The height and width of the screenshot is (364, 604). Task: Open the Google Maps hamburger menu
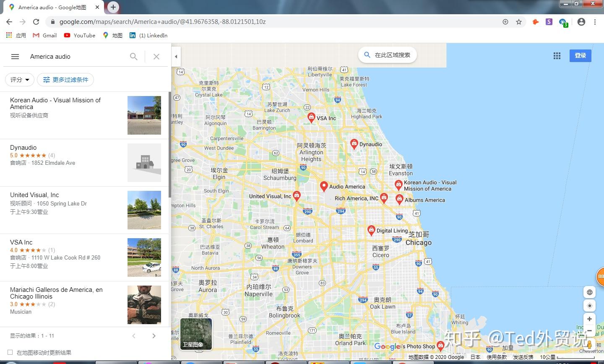[15, 57]
